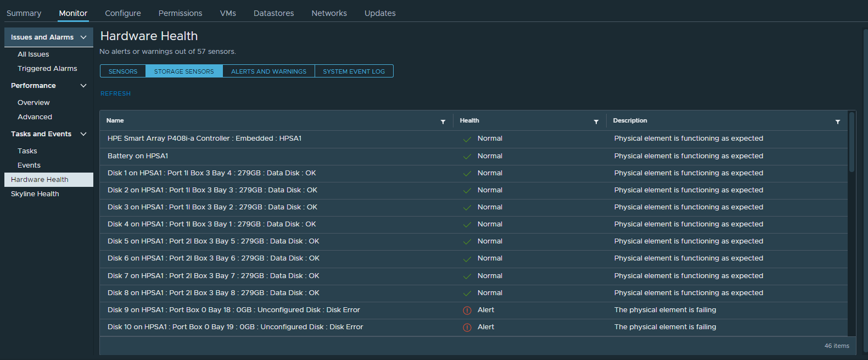The height and width of the screenshot is (360, 868).
Task: Select Disk 2 Port 1I Bay 3 row
Action: click(x=474, y=191)
